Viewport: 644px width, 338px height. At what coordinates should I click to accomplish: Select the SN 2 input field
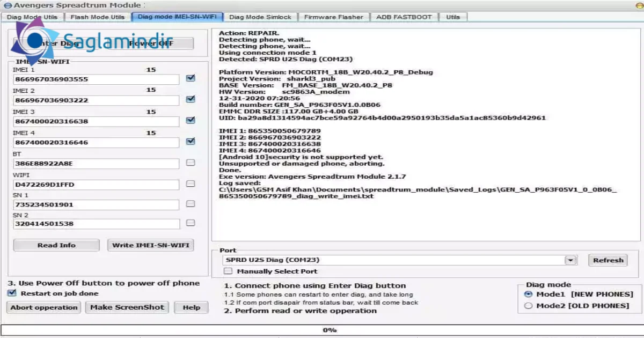tap(96, 224)
